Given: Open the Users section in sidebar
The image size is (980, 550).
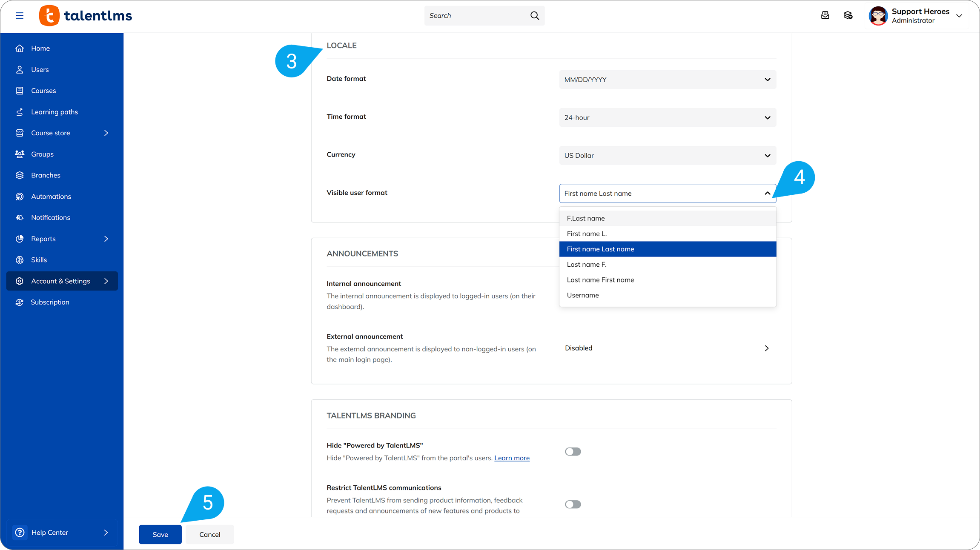Looking at the screenshot, I should [40, 69].
